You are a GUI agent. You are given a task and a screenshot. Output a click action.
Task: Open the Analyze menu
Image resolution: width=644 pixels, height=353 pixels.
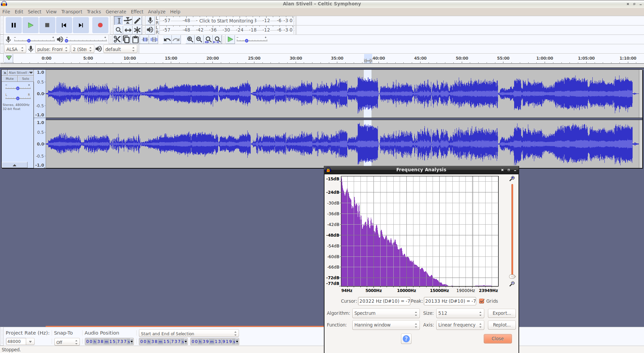pos(156,12)
